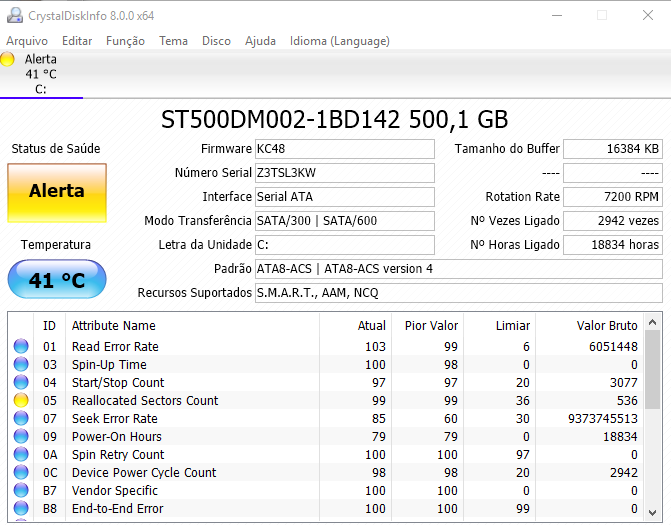
Task: Click the scroll down arrow of attribute list
Action: coord(653,512)
